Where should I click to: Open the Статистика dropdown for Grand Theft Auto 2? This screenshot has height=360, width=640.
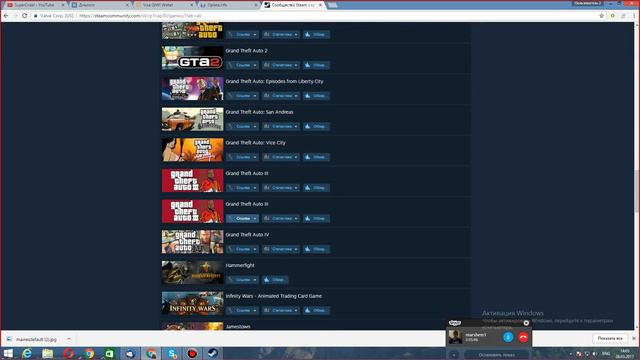pos(281,65)
